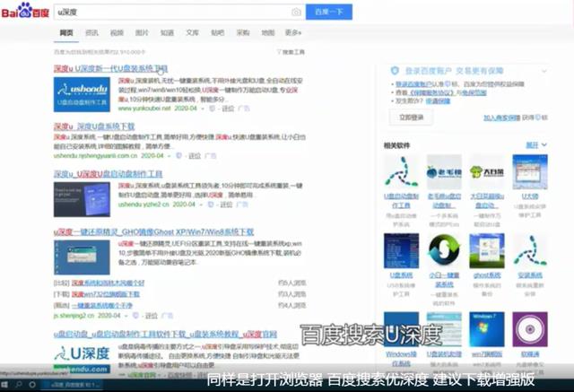Expand dropdown arrow beside ushendu.yizhe2.cn URL
574x392 pixels.
click(201, 205)
